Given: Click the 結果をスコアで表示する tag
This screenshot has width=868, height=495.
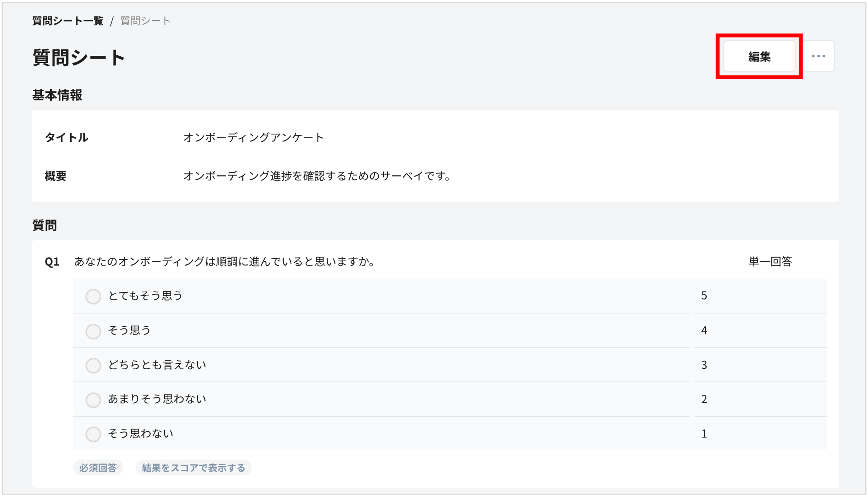Looking at the screenshot, I should pyautogui.click(x=194, y=467).
